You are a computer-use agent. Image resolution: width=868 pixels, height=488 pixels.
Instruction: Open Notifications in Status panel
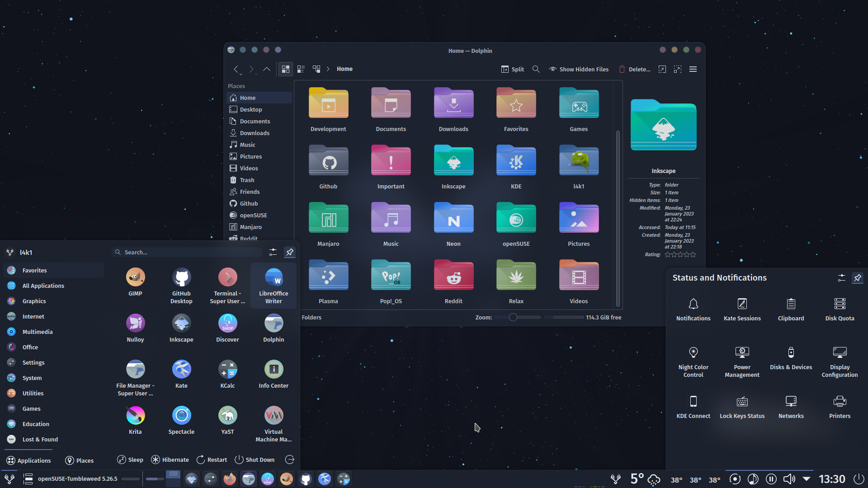(x=693, y=310)
